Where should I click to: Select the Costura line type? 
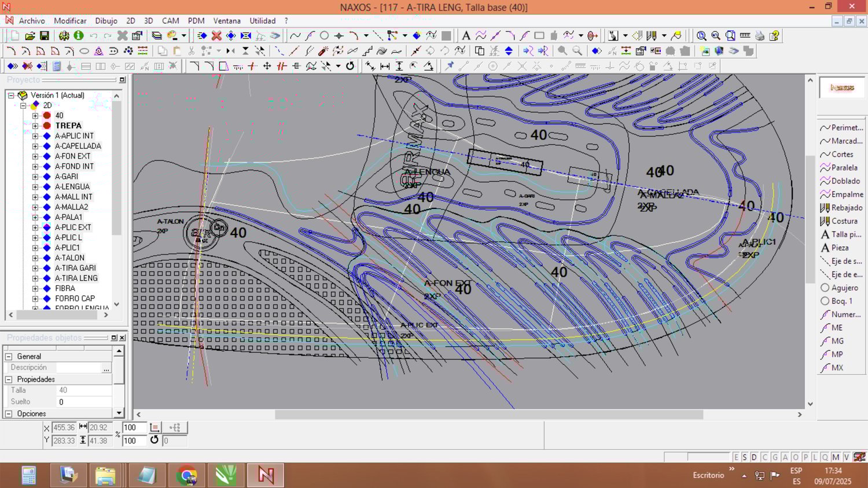pos(843,221)
